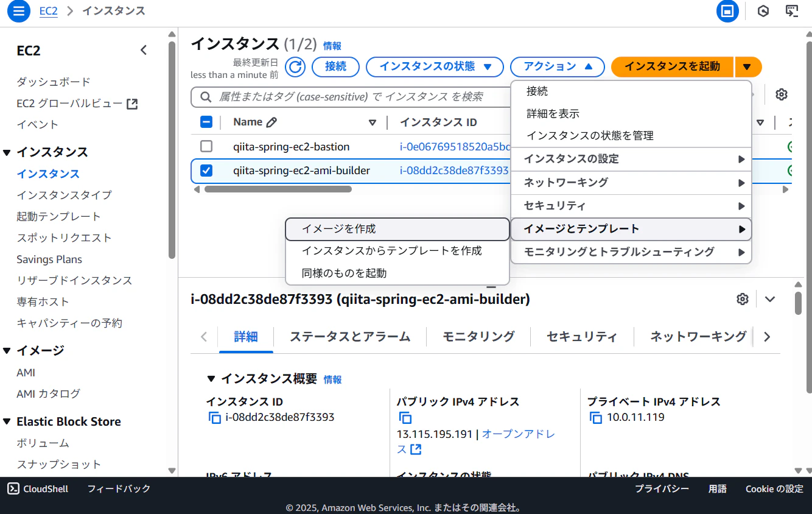Image resolution: width=812 pixels, height=514 pixels.
Task: Copy the public IPv4 address icon
Action: point(405,418)
